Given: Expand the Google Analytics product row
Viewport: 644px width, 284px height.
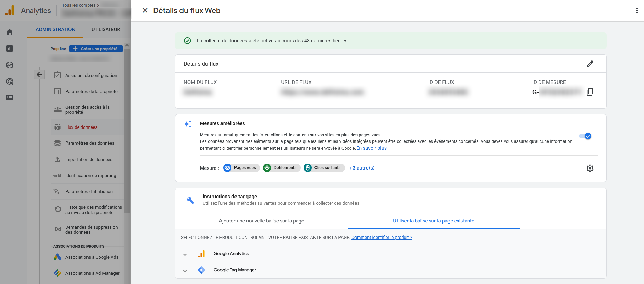Looking at the screenshot, I should [185, 254].
